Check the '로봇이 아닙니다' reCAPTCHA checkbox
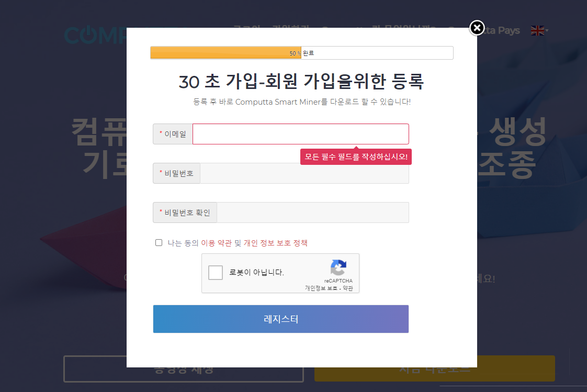This screenshot has height=392, width=587. coord(216,272)
